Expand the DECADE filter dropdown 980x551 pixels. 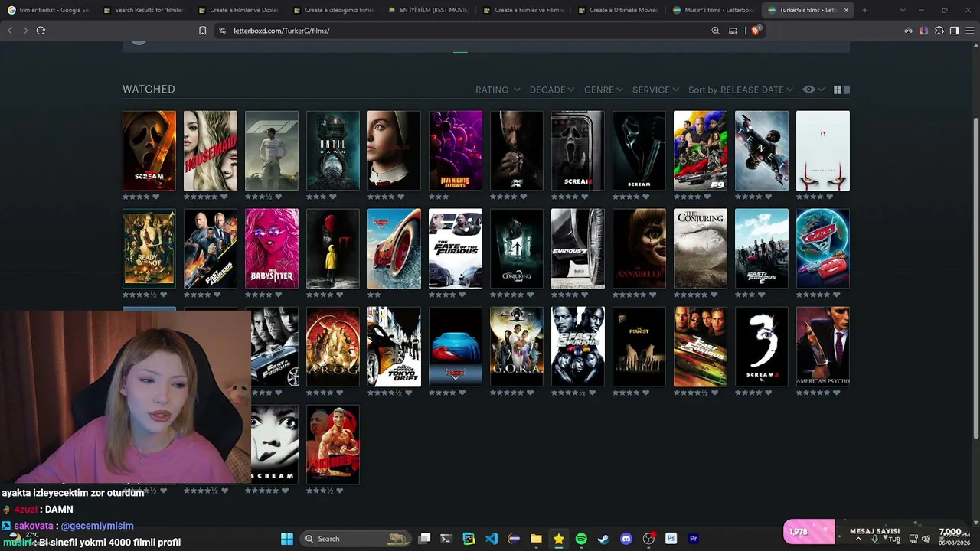click(x=552, y=90)
